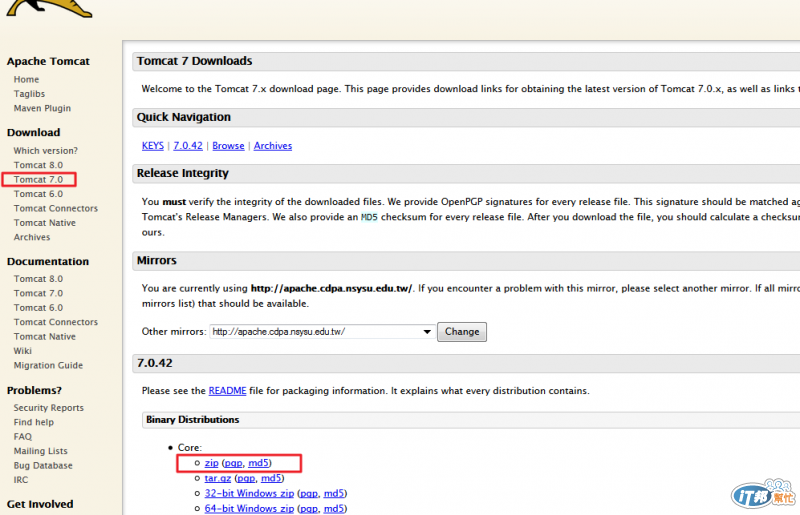Open the Wiki sidebar link
800x515 pixels.
(x=22, y=351)
